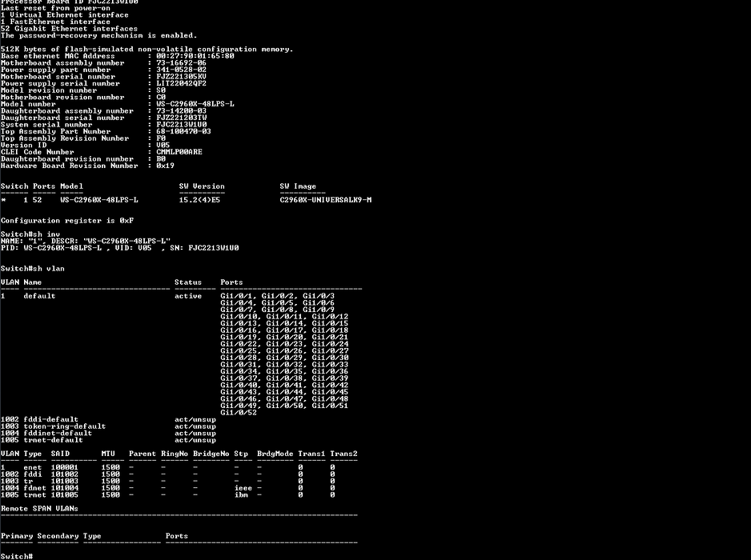This screenshot has height=560, width=751.
Task: Click the "SAID" column header
Action: click(x=60, y=454)
